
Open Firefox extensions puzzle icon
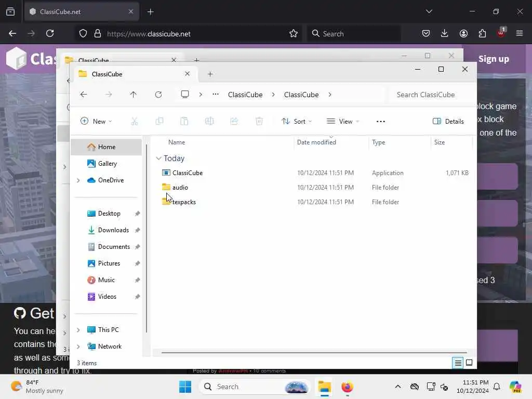[482, 33]
